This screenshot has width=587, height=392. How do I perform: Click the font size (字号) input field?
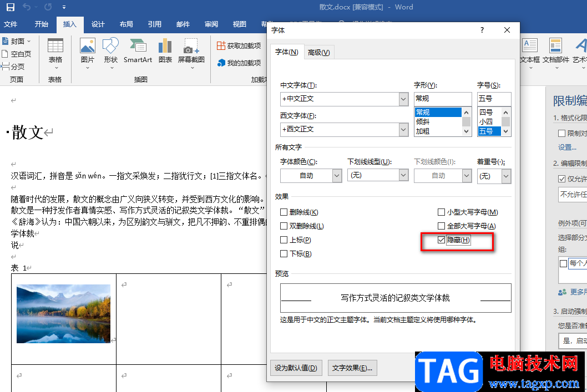494,99
